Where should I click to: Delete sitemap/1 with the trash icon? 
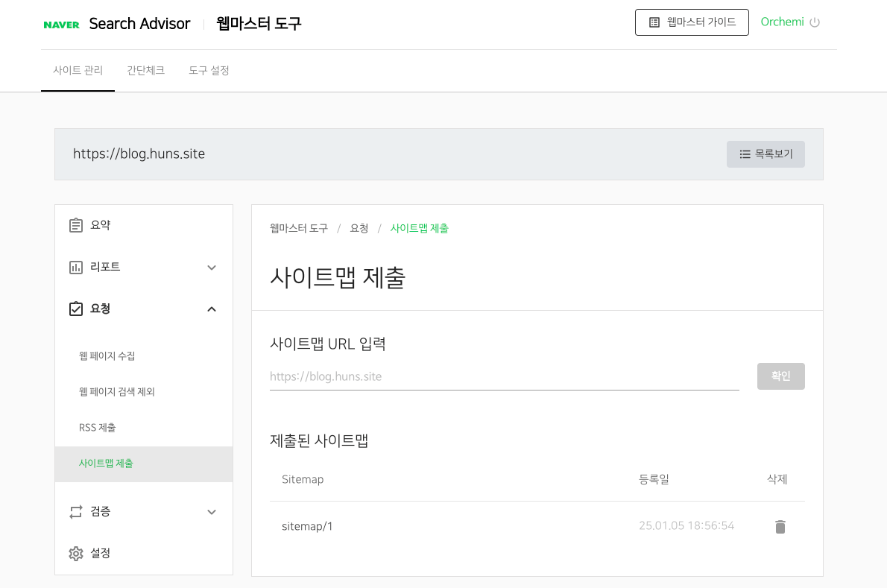[x=780, y=526]
